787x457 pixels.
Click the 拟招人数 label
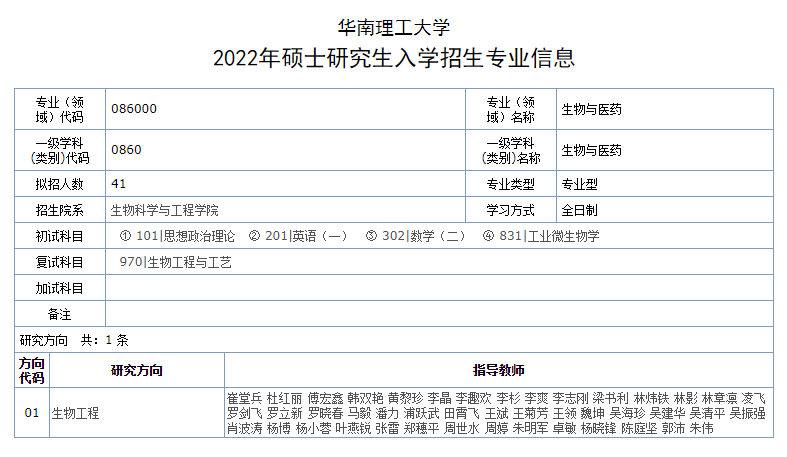click(59, 184)
